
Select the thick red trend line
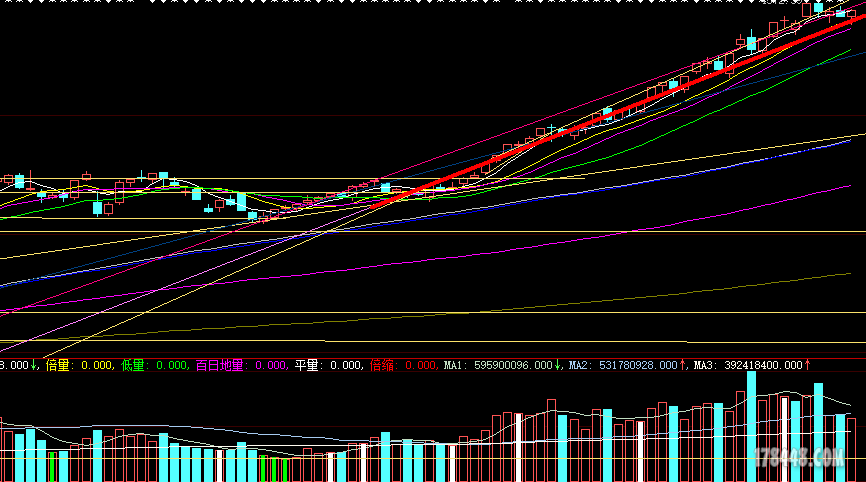tap(617, 113)
